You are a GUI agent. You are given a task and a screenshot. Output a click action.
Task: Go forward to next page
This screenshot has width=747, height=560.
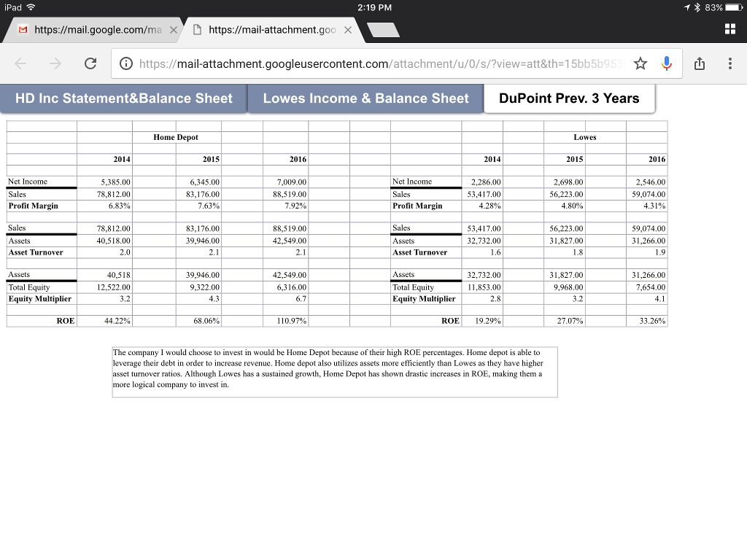point(55,63)
